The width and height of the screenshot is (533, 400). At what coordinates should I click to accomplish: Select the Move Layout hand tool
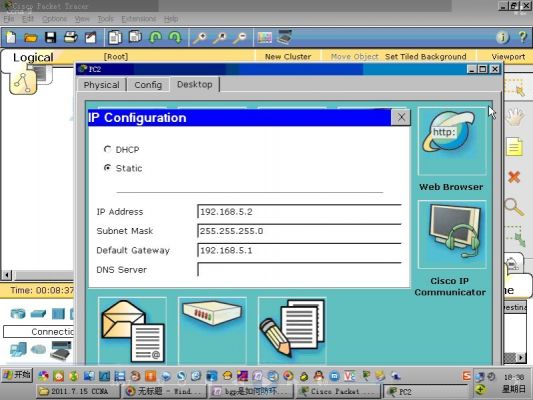pyautogui.click(x=515, y=117)
